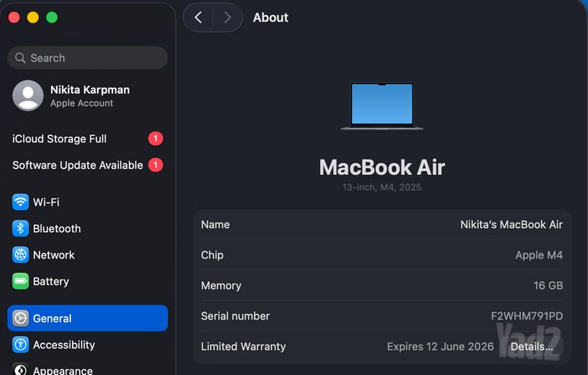The height and width of the screenshot is (375, 588).
Task: Select Bluetooth in the sidebar
Action: 87,228
